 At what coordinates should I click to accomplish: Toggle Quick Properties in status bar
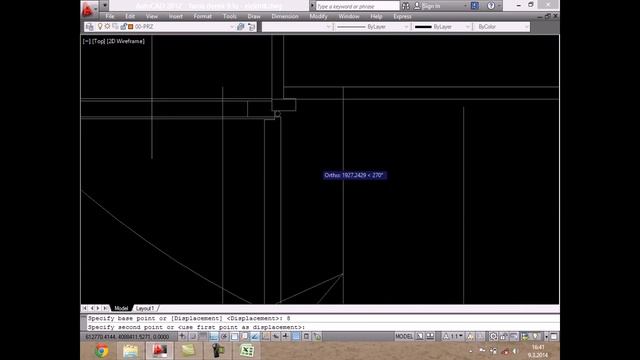[307, 336]
